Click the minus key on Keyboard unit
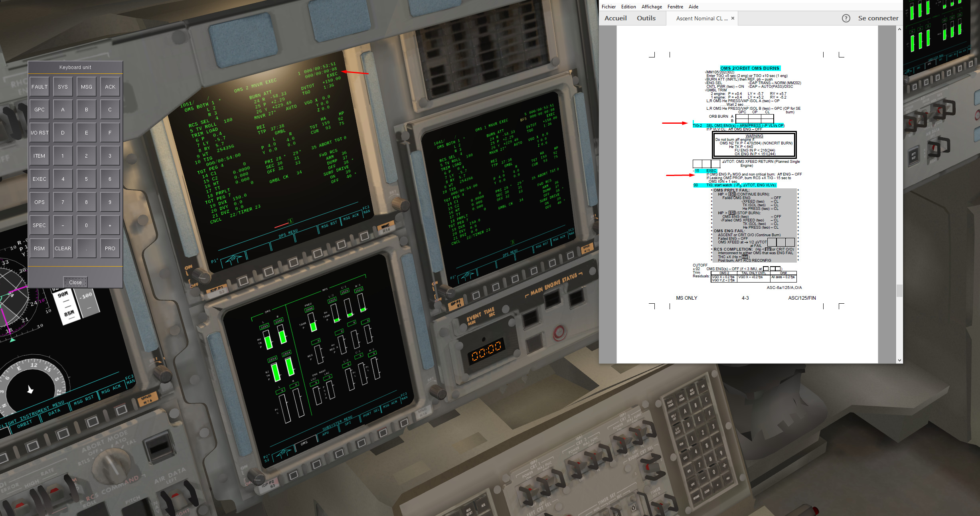 click(63, 225)
